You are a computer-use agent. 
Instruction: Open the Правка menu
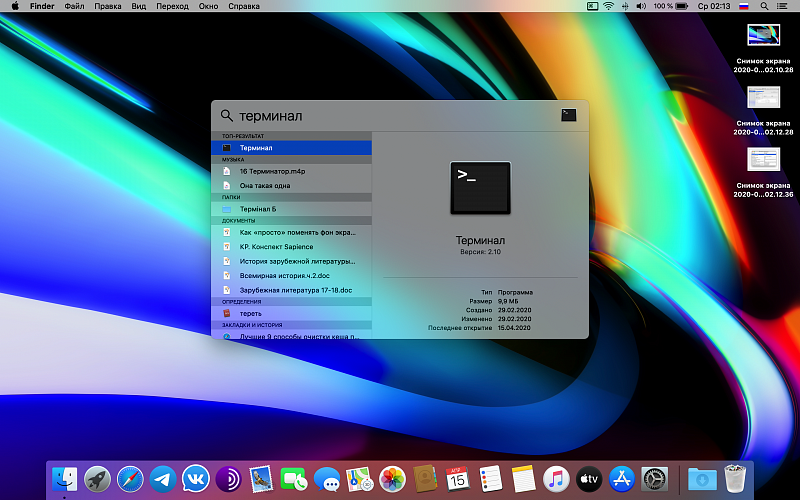click(107, 6)
